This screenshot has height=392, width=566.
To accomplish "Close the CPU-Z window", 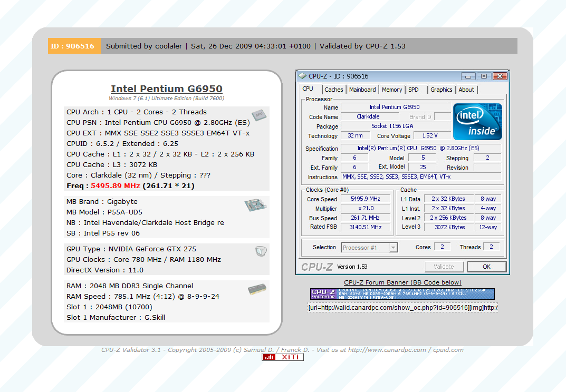I will 500,76.
